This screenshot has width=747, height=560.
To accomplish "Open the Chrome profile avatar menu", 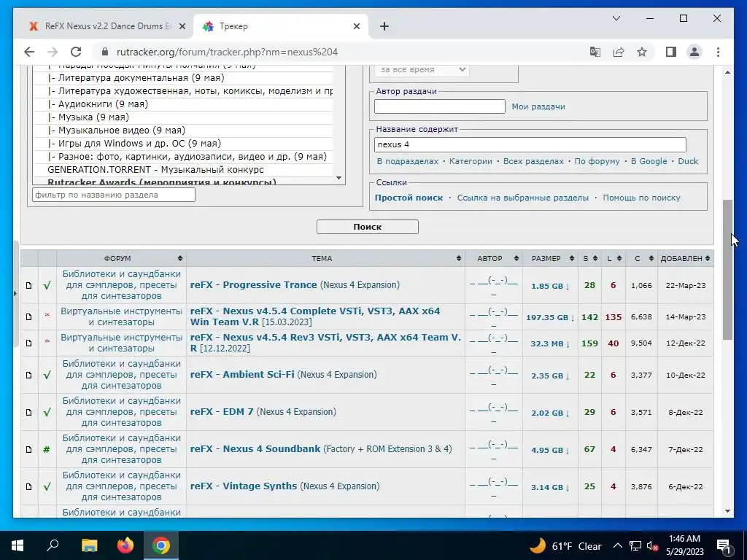I will click(x=694, y=52).
